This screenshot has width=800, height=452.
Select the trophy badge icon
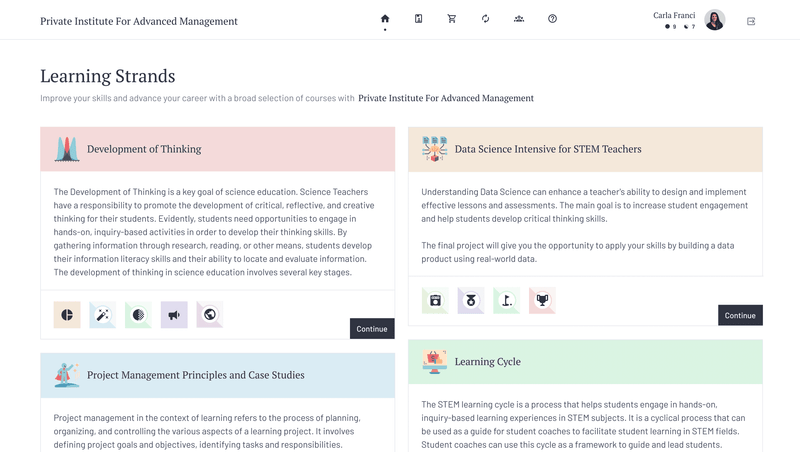542,300
